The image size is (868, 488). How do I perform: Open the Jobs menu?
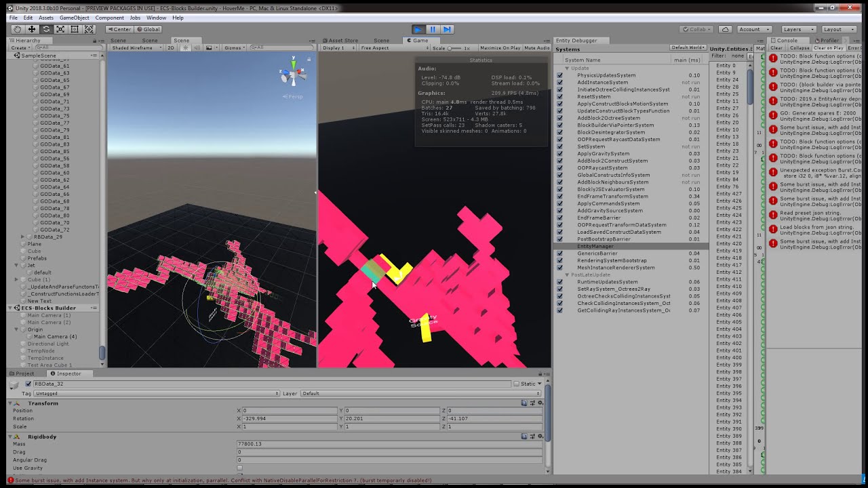(x=135, y=18)
